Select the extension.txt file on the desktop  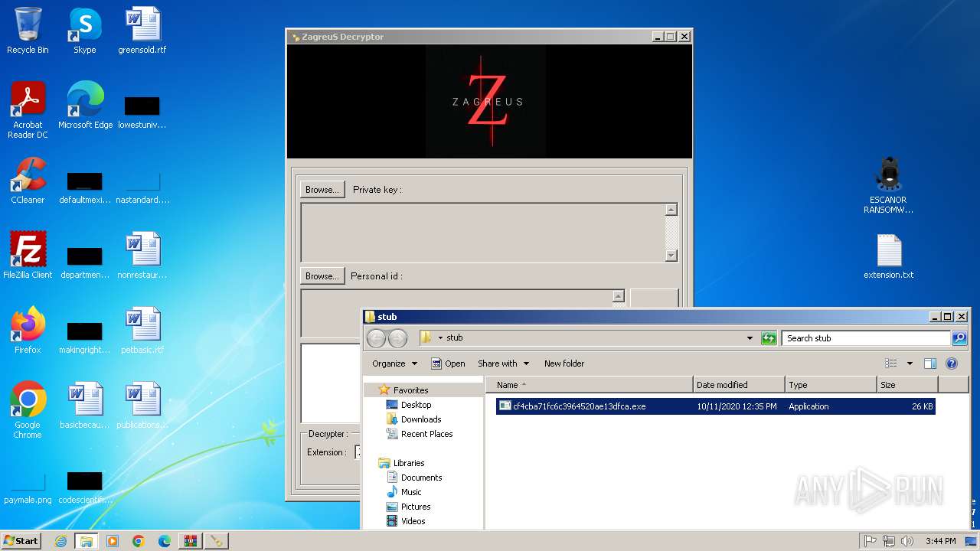pos(889,256)
